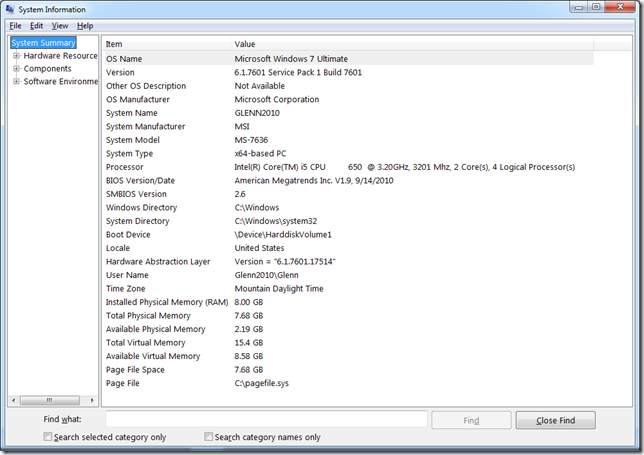Open the View menu
This screenshot has height=455, width=644.
pyautogui.click(x=60, y=26)
